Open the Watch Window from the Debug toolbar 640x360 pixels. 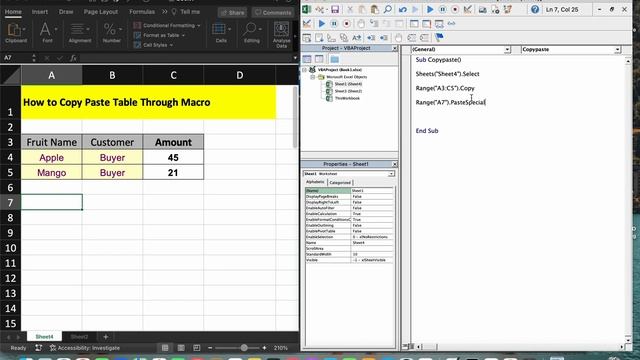point(439,24)
